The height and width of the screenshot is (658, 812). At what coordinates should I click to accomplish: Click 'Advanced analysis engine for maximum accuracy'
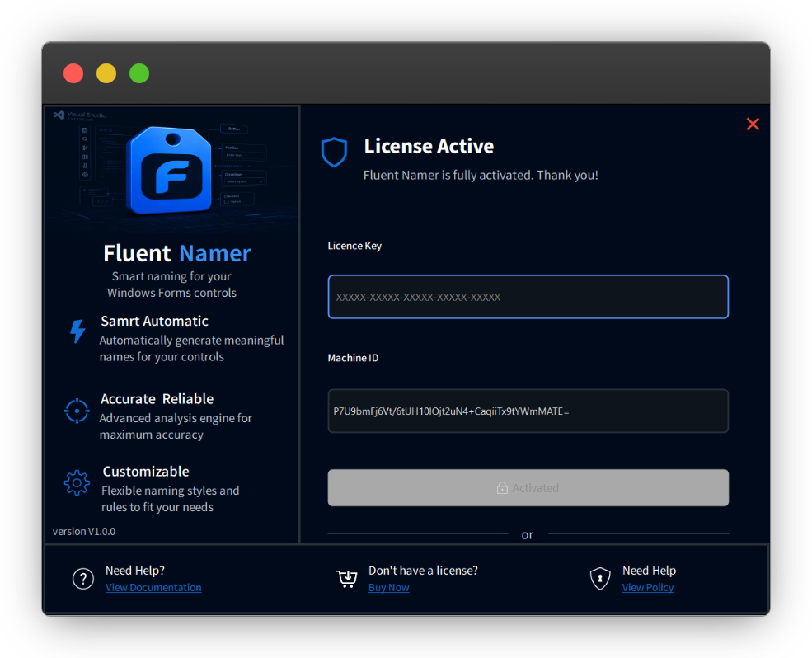point(176,426)
